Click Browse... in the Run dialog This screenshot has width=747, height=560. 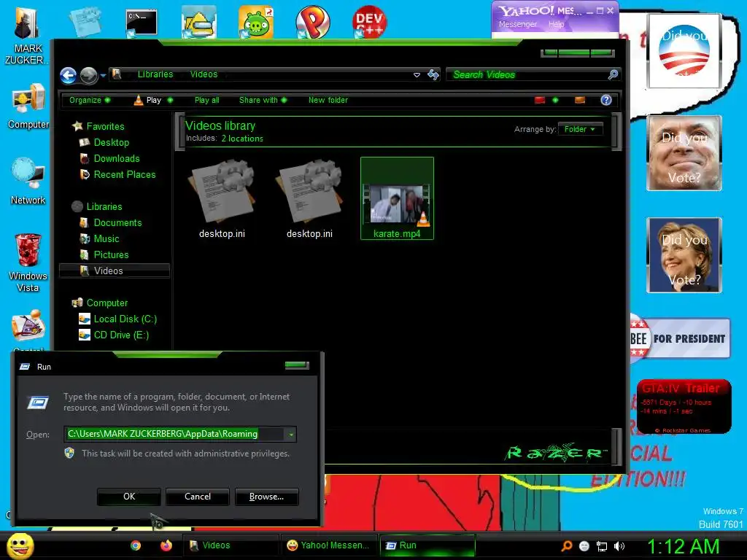(x=267, y=497)
